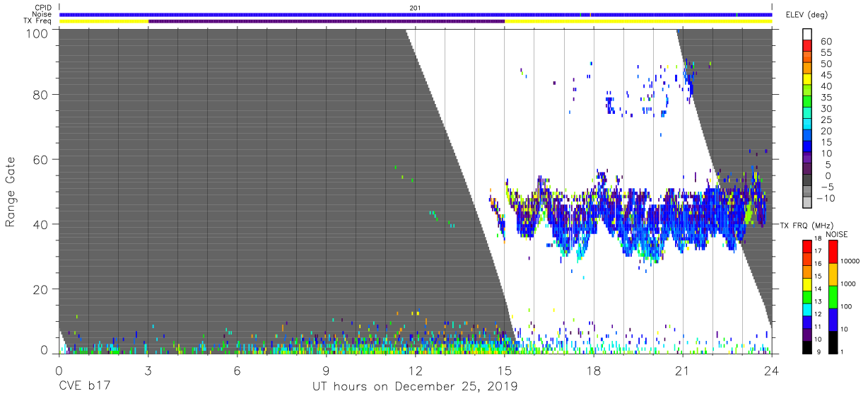
Task: Click the '18' hour tick on x-axis
Action: [594, 370]
